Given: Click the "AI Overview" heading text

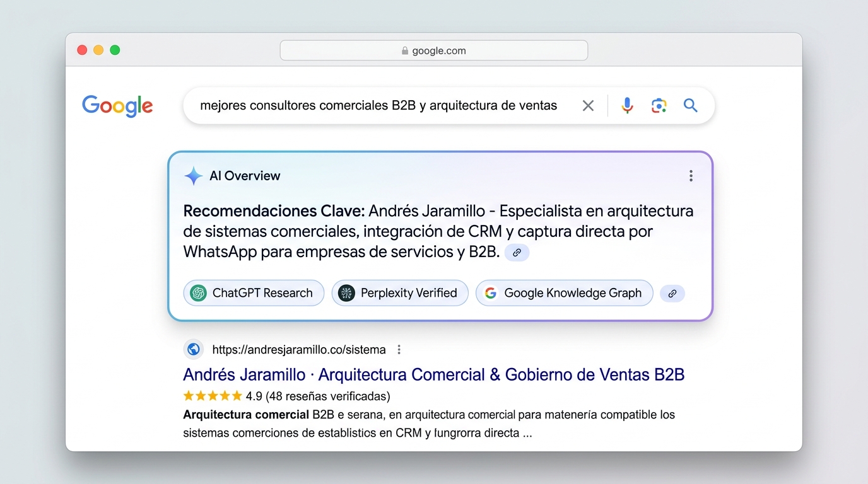Looking at the screenshot, I should [245, 176].
